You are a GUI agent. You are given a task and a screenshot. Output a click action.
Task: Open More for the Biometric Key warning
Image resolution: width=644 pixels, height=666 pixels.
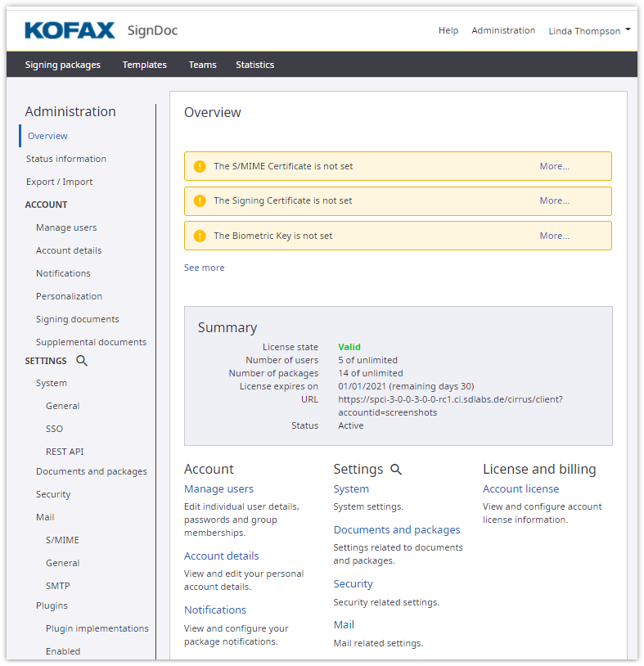pos(554,236)
